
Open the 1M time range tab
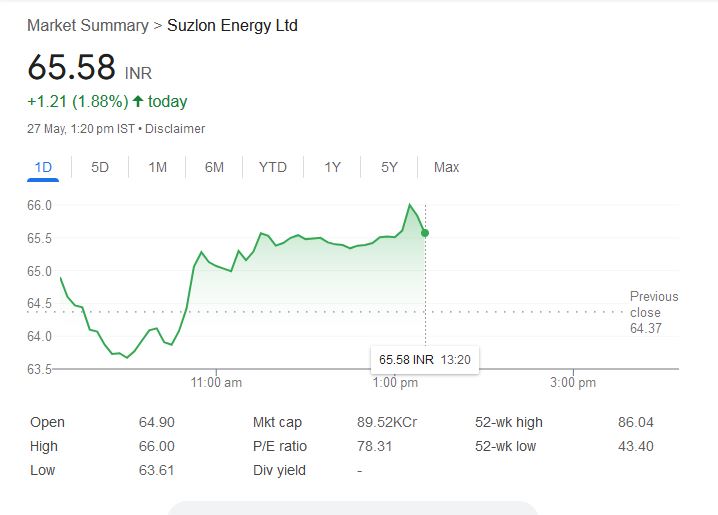coord(157,167)
